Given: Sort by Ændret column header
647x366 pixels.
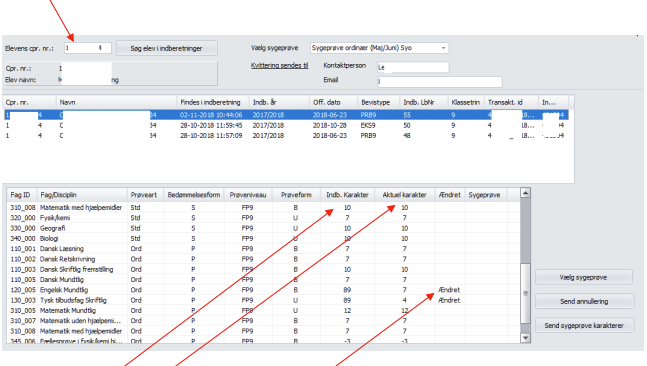Looking at the screenshot, I should tap(450, 195).
